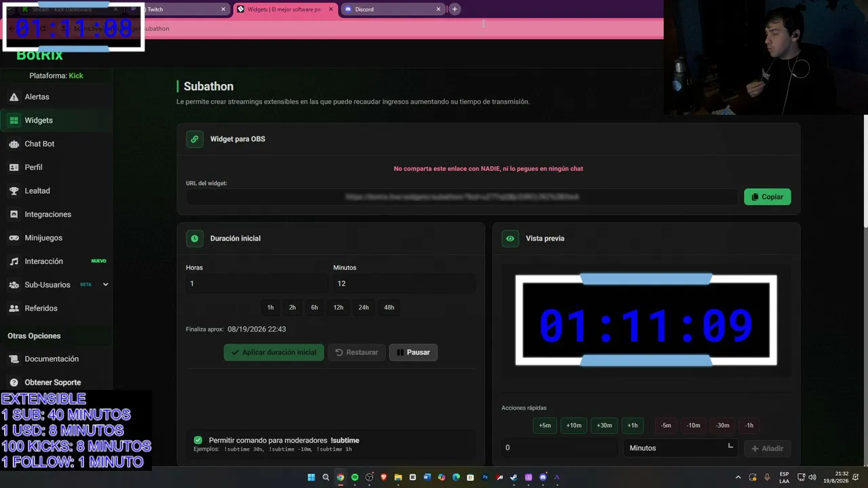The image size is (868, 488).
Task: Open Chat Bot robot icon
Action: point(14,144)
